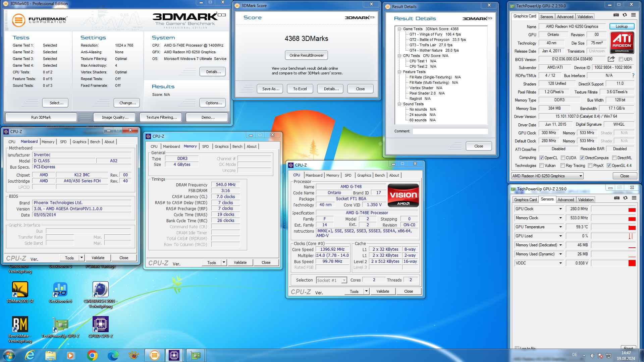Open Internet Explorer from taskbar

(x=30, y=355)
